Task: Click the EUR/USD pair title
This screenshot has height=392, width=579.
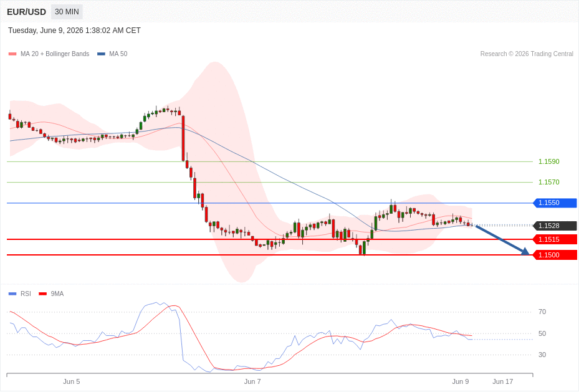Action: (26, 12)
